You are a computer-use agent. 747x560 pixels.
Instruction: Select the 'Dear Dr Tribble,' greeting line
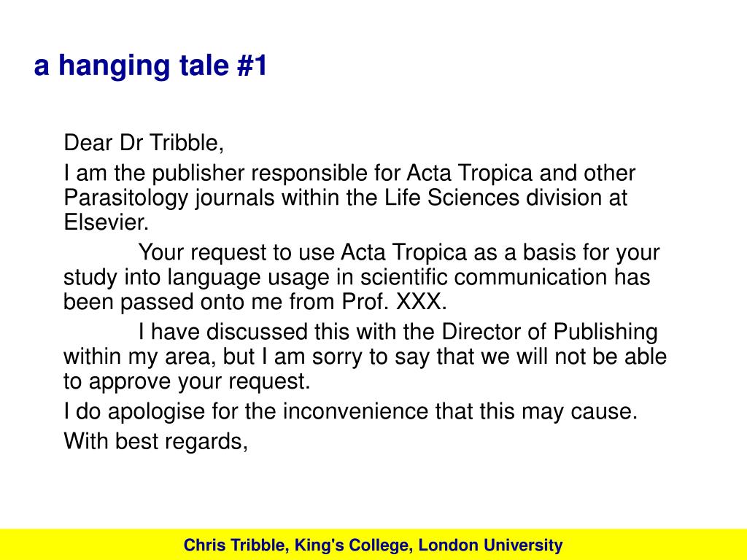[x=144, y=143]
